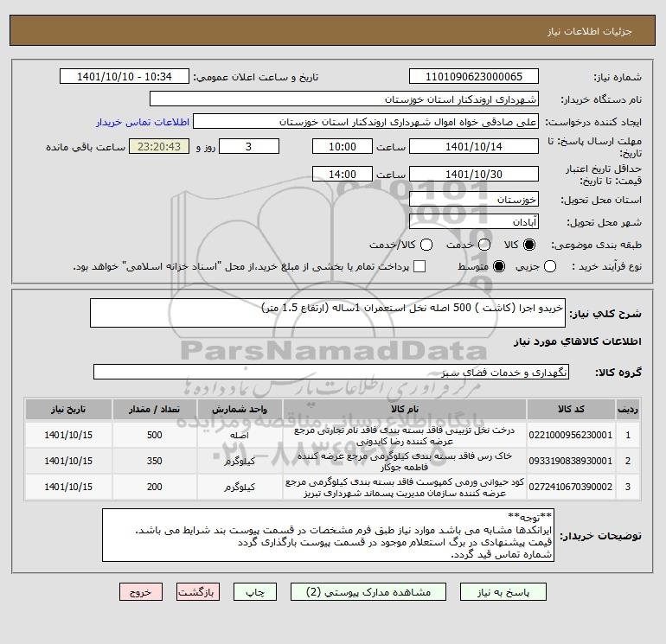Click the بازگشت back button

point(198,592)
